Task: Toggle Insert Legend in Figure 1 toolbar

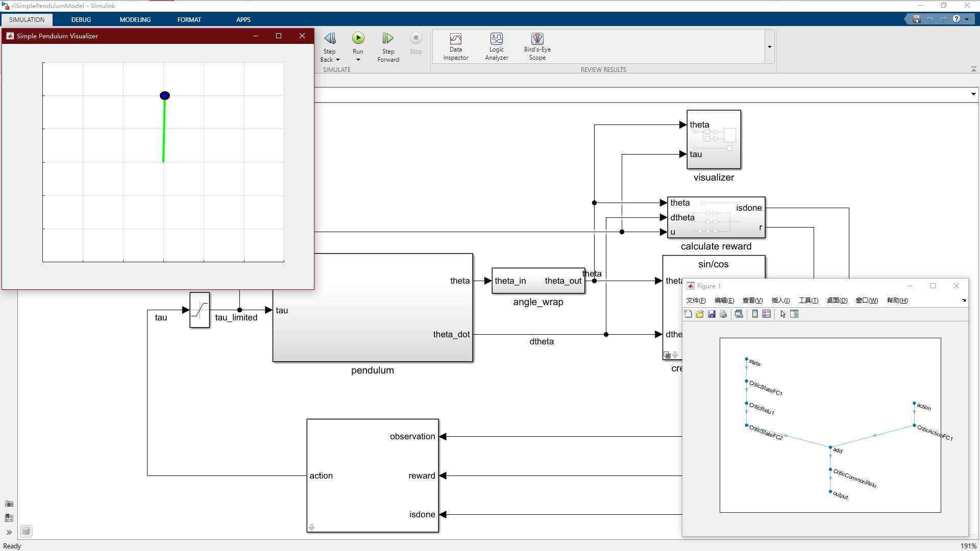Action: pos(767,314)
